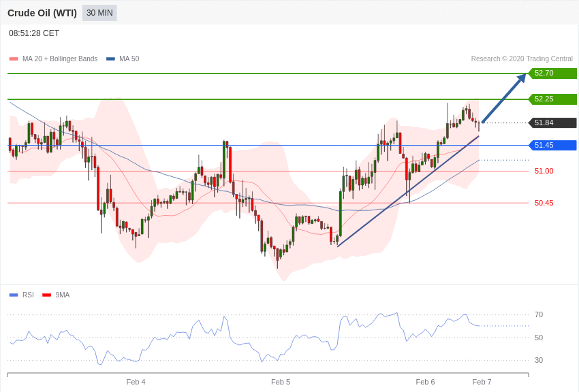
Task: Click the Research © 2020 Trading Central credit
Action: click(x=522, y=59)
